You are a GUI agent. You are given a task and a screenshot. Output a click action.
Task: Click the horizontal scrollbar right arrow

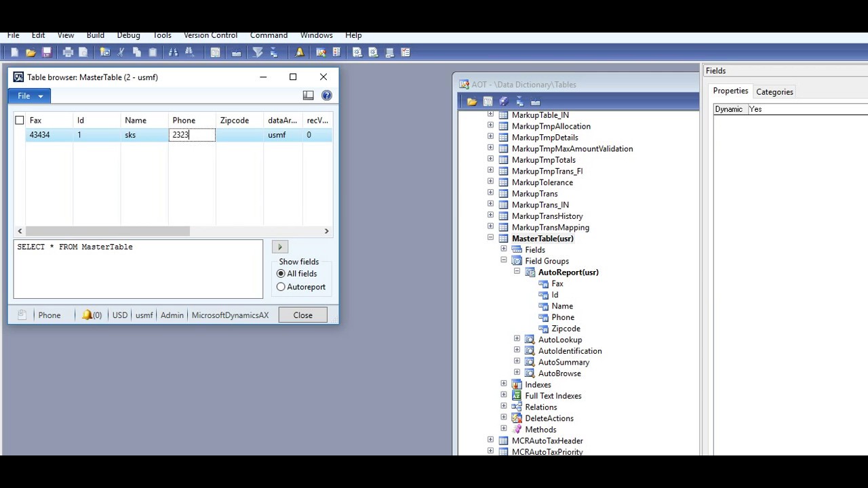coord(326,231)
